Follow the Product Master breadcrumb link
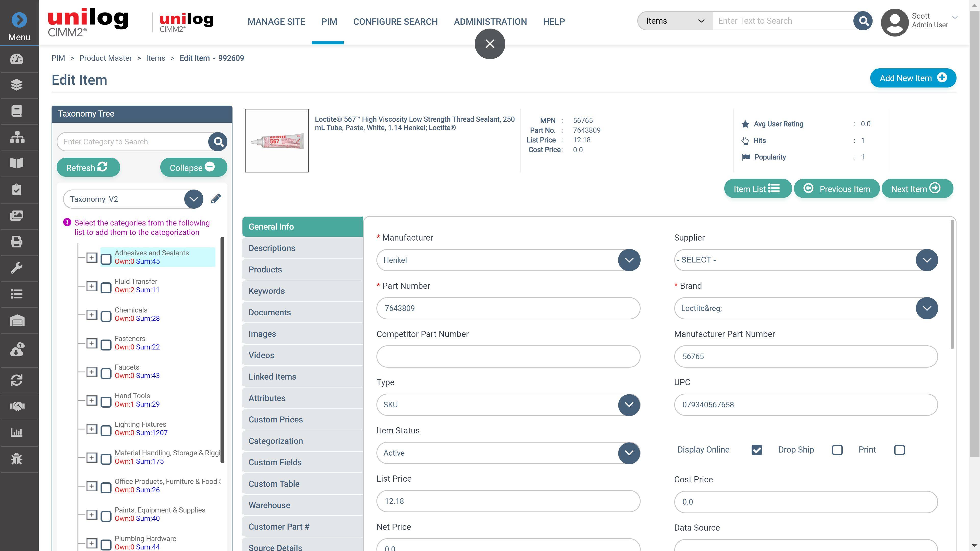The height and width of the screenshot is (551, 980). point(105,58)
